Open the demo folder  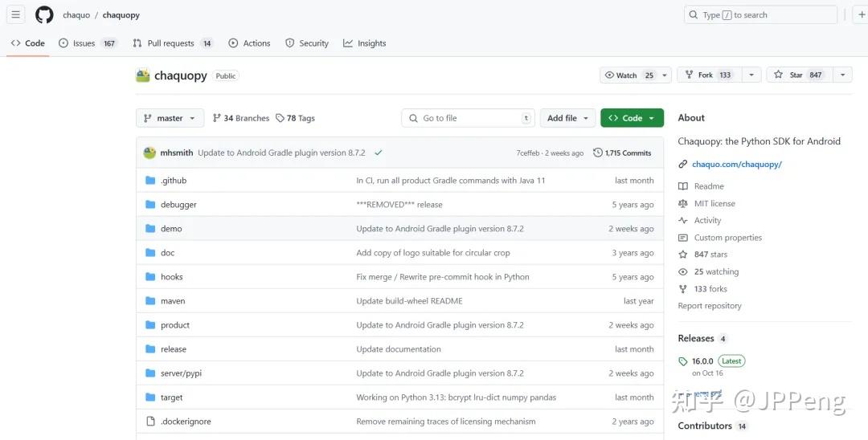pyautogui.click(x=171, y=229)
